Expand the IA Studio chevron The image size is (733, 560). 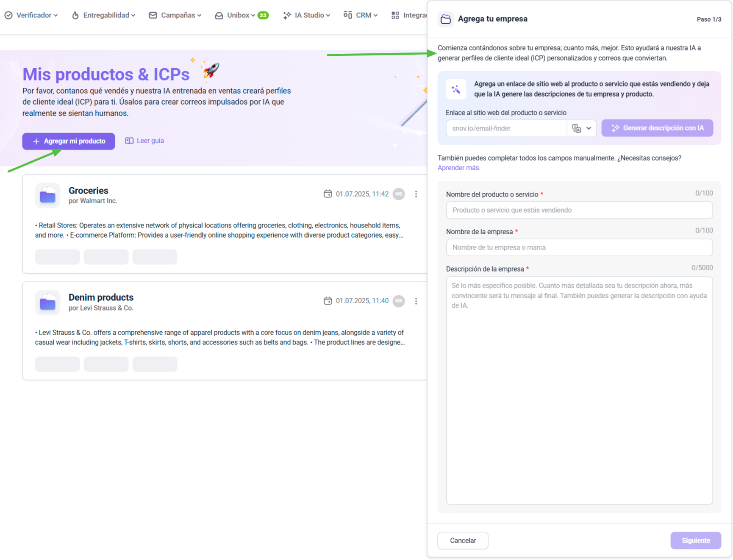point(328,16)
